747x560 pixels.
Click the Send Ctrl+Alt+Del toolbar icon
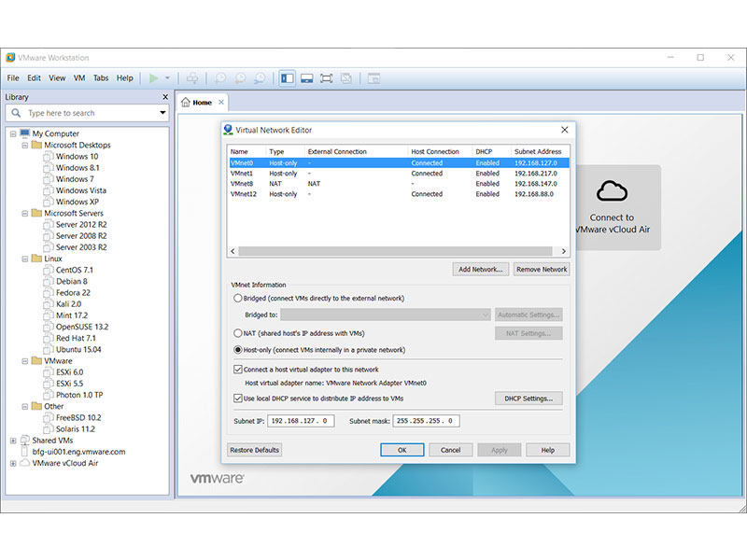click(192, 78)
